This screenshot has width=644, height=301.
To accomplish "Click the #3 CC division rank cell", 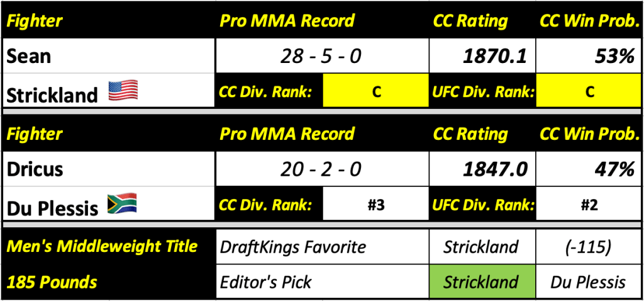I will click(x=376, y=205).
